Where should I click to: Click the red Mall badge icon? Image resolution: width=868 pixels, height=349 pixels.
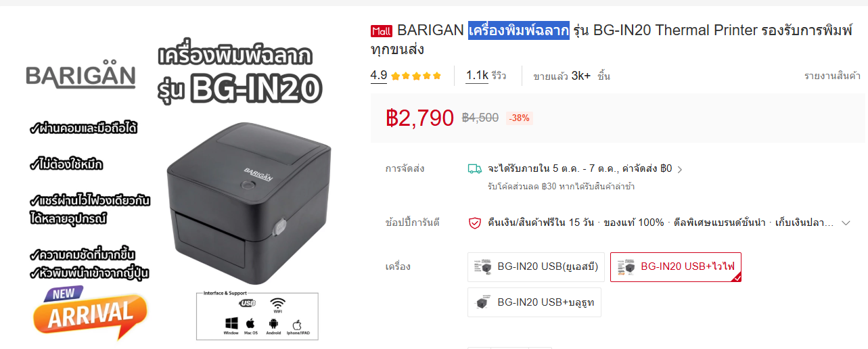point(382,30)
